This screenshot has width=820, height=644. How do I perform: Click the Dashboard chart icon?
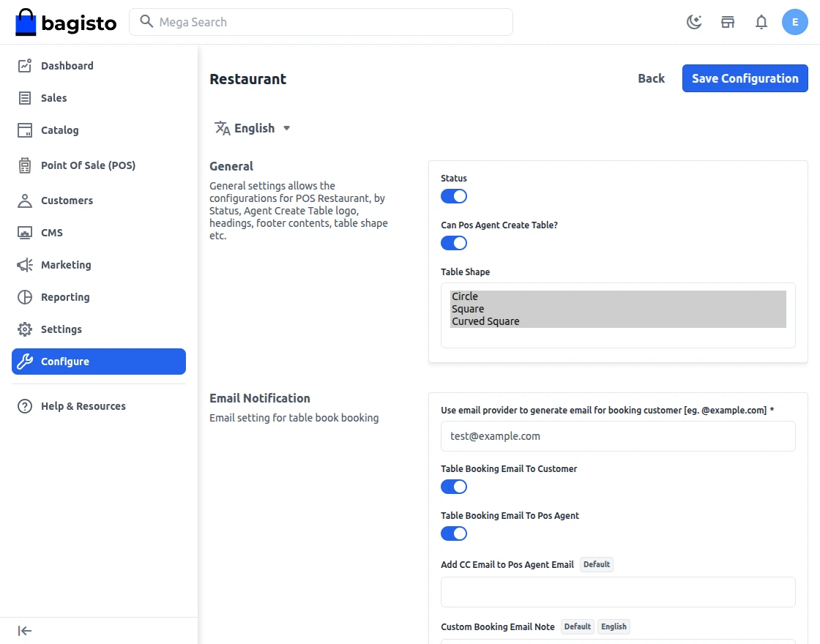pos(25,65)
